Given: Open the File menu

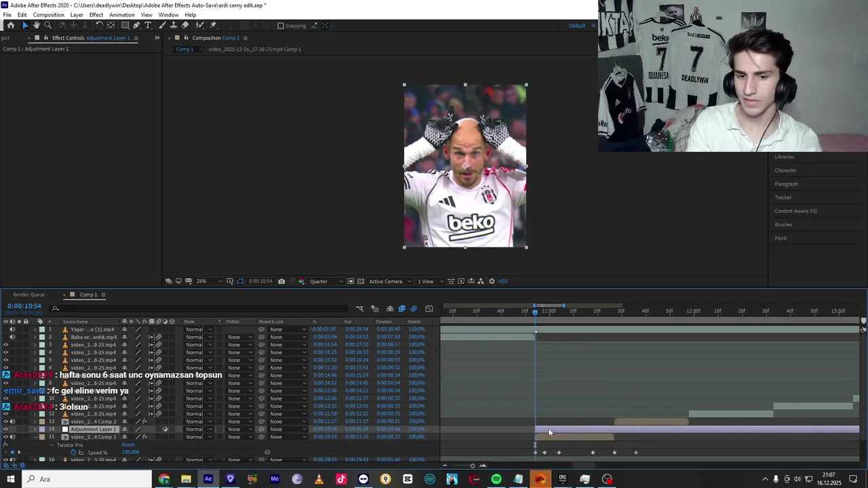Looking at the screenshot, I should [7, 15].
